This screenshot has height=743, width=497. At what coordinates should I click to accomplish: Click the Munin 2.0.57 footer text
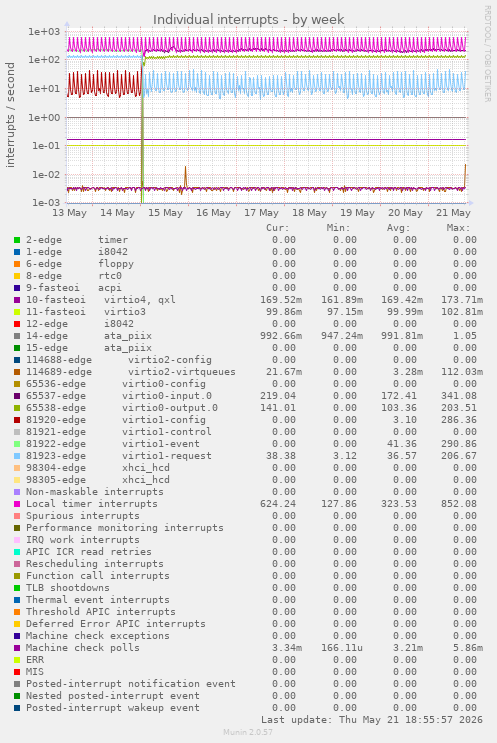point(248,732)
